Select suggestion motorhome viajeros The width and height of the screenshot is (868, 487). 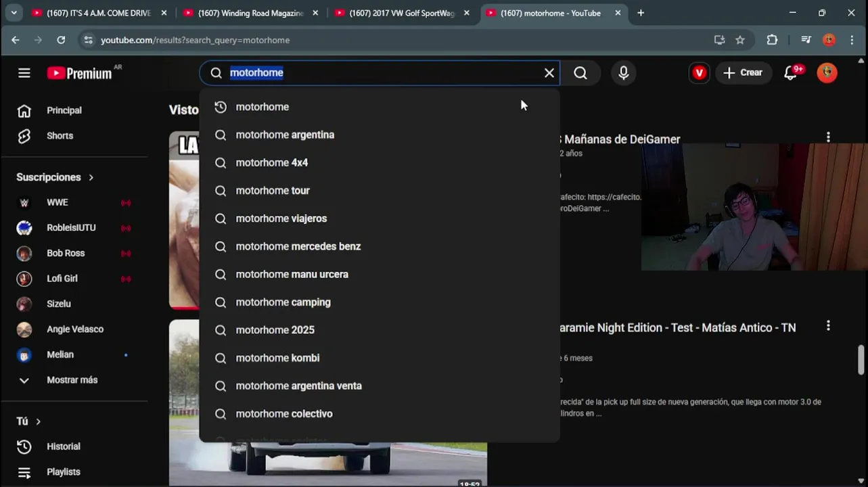click(380, 218)
